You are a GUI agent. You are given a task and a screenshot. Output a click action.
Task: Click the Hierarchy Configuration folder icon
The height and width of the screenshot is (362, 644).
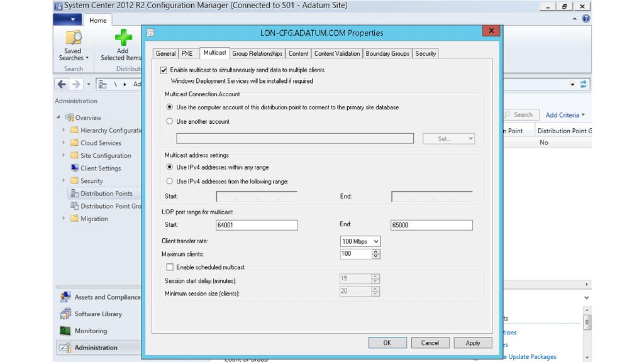74,130
